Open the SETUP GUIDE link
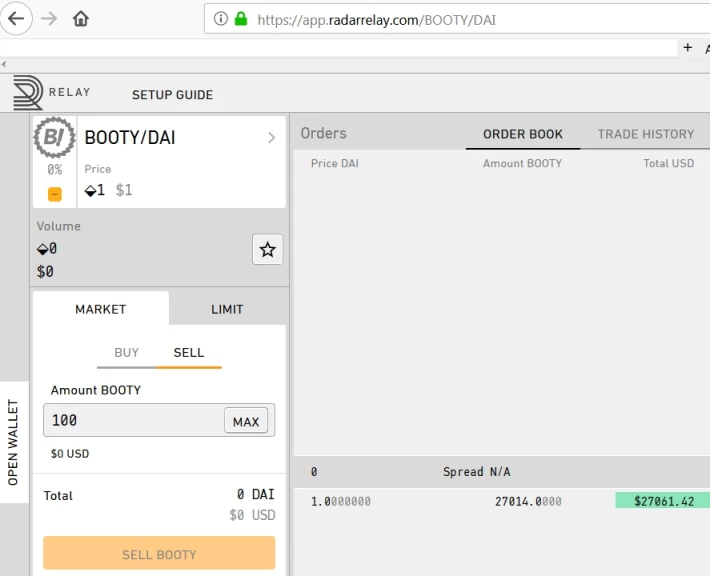 [x=173, y=95]
